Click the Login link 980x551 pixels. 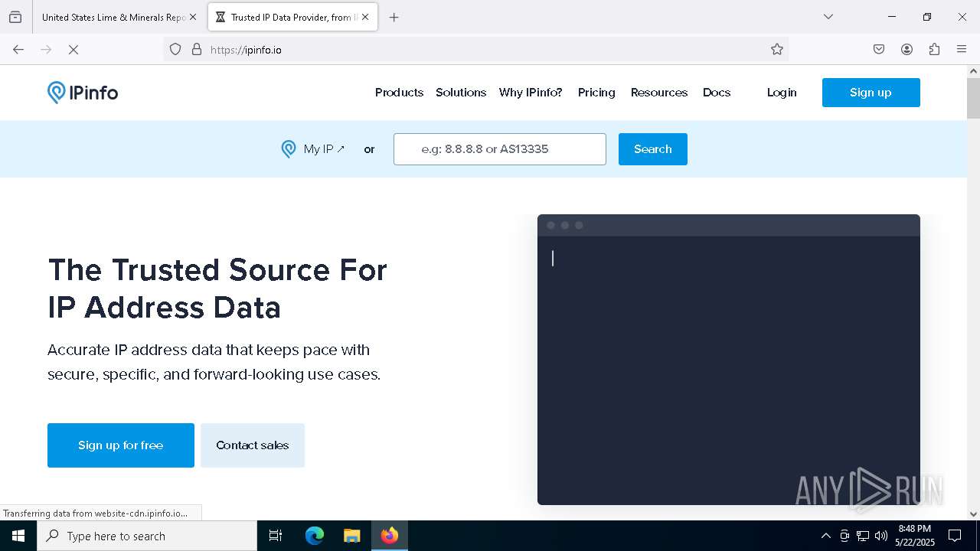pyautogui.click(x=782, y=93)
